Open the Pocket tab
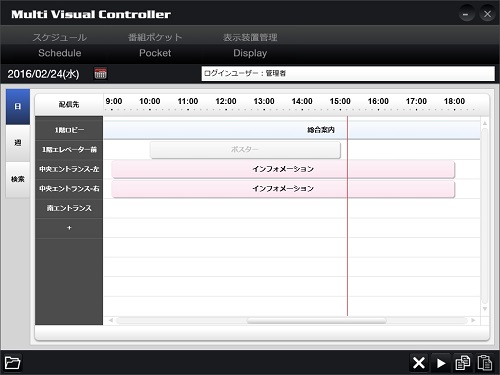The image size is (500, 375). point(155,45)
